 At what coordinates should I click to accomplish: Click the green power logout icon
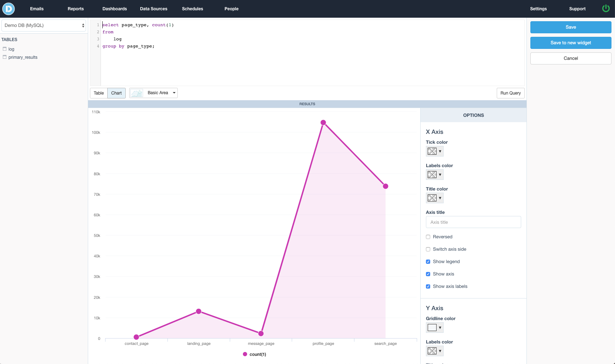pyautogui.click(x=606, y=8)
